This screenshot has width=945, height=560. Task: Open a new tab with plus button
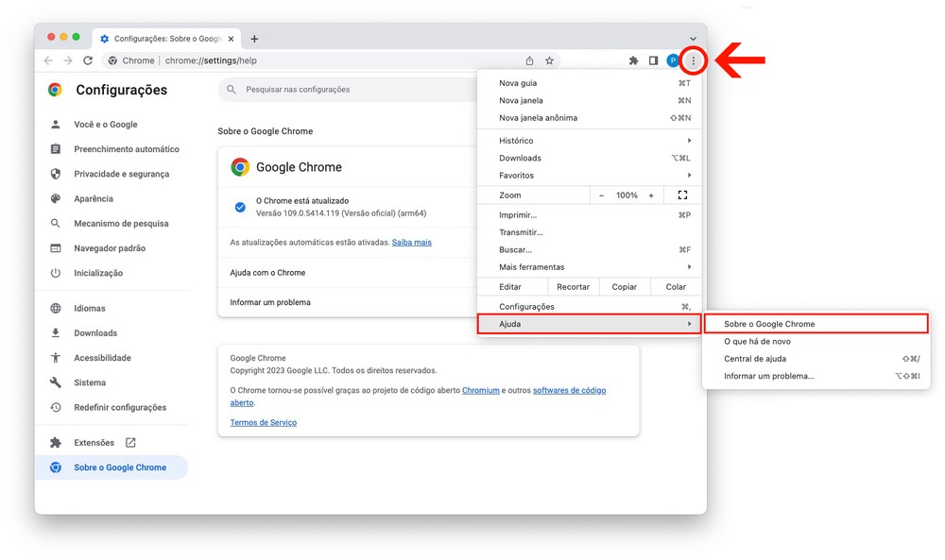click(254, 39)
